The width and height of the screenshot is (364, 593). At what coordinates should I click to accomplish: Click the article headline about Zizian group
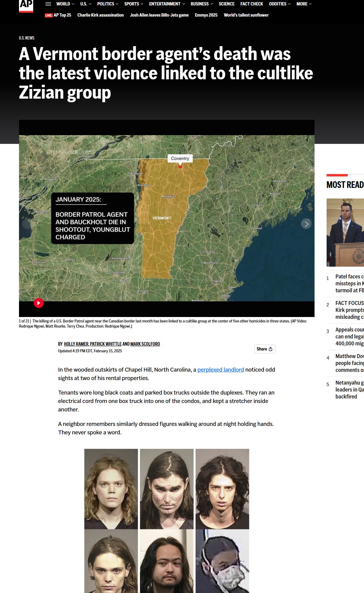point(166,73)
